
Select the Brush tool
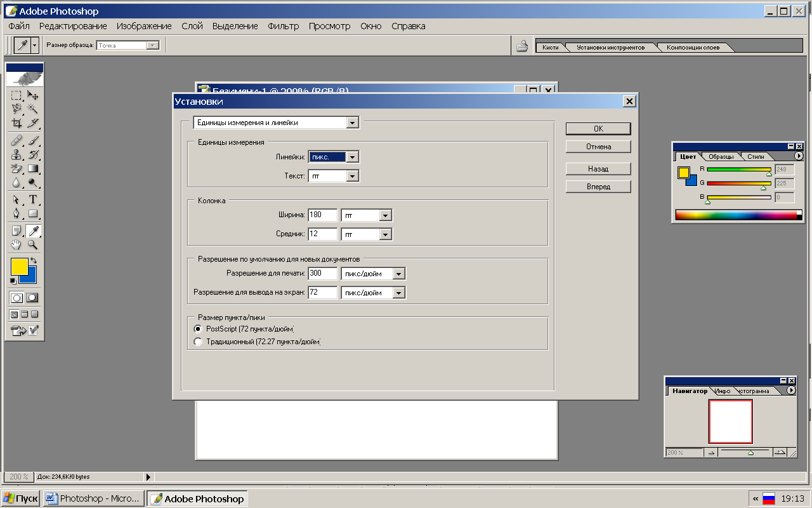point(33,140)
